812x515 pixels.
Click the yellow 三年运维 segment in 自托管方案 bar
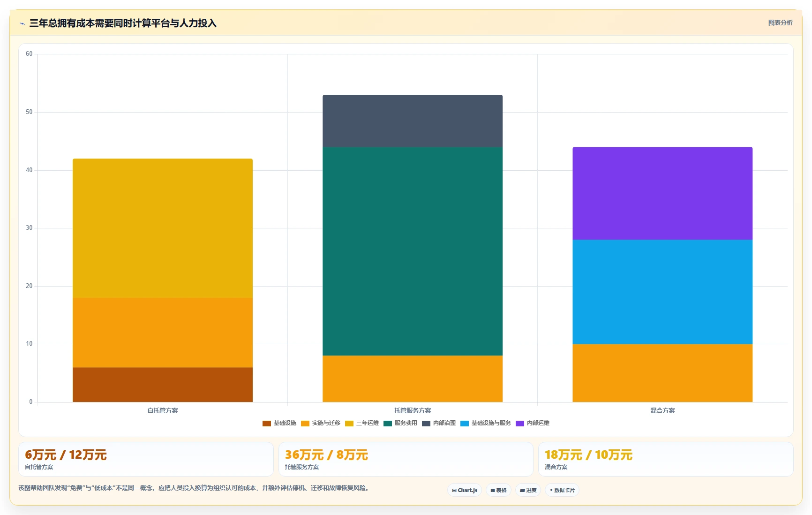[x=163, y=228]
